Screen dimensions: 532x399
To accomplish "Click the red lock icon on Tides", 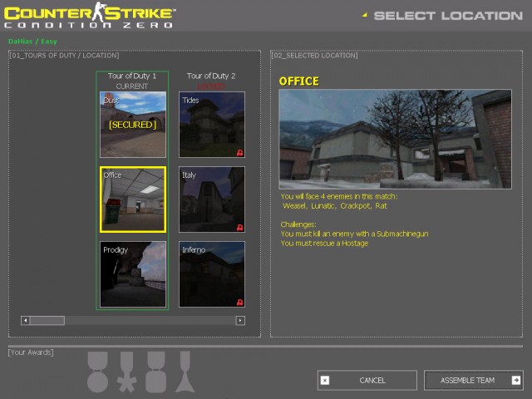I will pos(240,153).
